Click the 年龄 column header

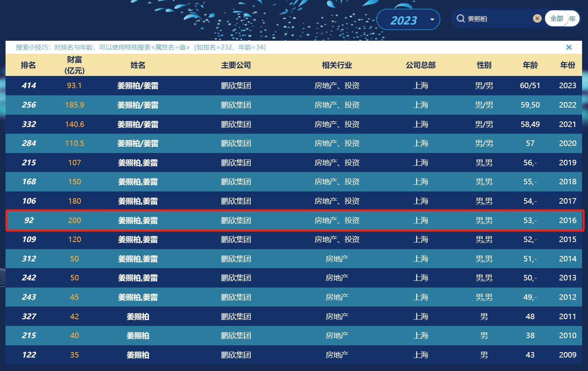[x=530, y=65]
